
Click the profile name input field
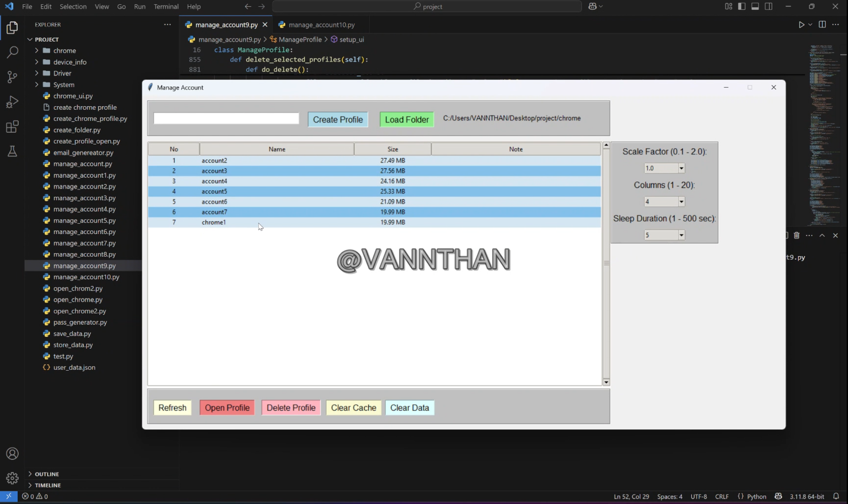tap(226, 118)
